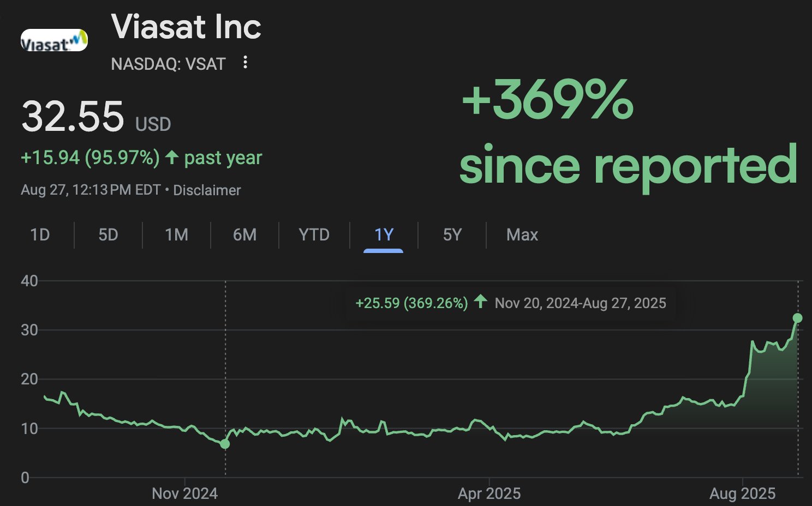812x506 pixels.
Task: Switch to the 5D time range
Action: point(108,235)
